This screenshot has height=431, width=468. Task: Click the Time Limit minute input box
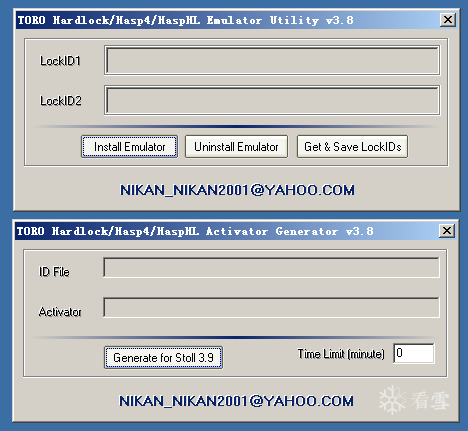(414, 353)
